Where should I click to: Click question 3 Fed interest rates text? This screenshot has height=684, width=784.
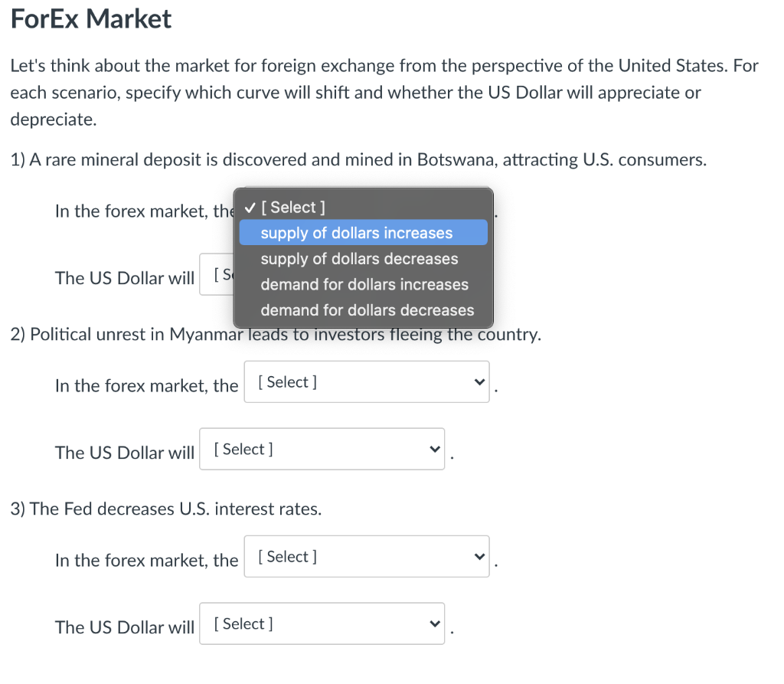tap(165, 508)
